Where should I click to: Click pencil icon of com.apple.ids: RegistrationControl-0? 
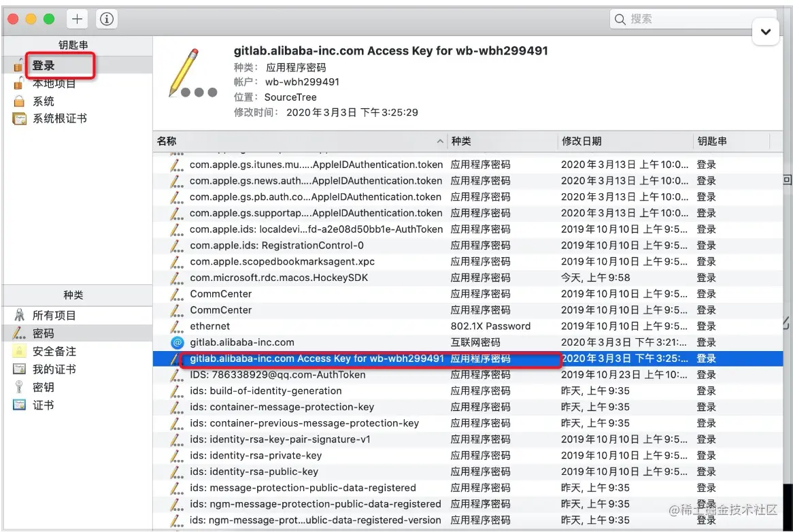(177, 246)
